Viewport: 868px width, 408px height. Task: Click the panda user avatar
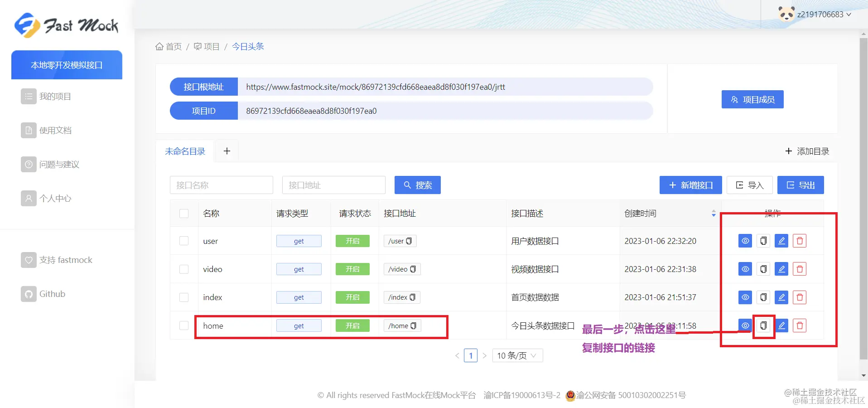pos(786,14)
